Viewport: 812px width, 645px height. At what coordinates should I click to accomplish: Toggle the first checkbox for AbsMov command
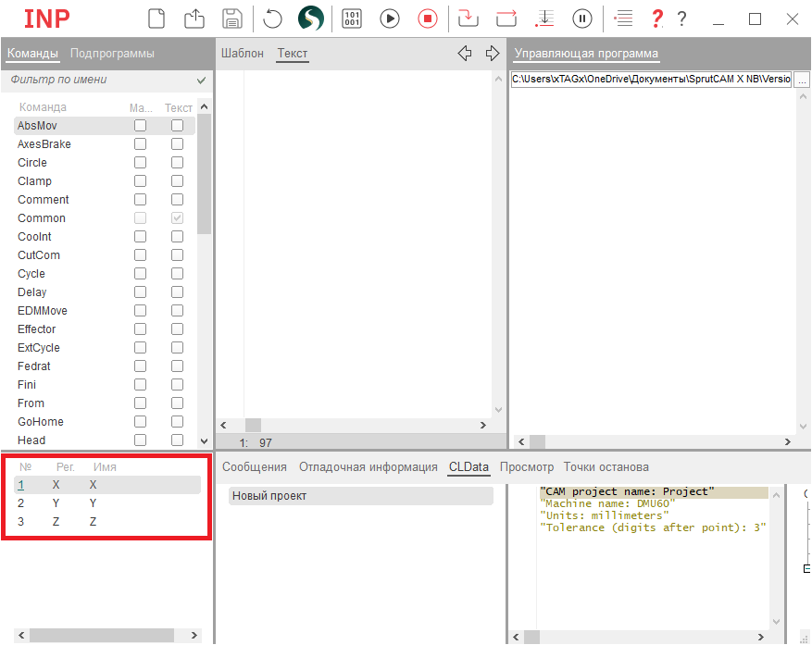pos(140,126)
